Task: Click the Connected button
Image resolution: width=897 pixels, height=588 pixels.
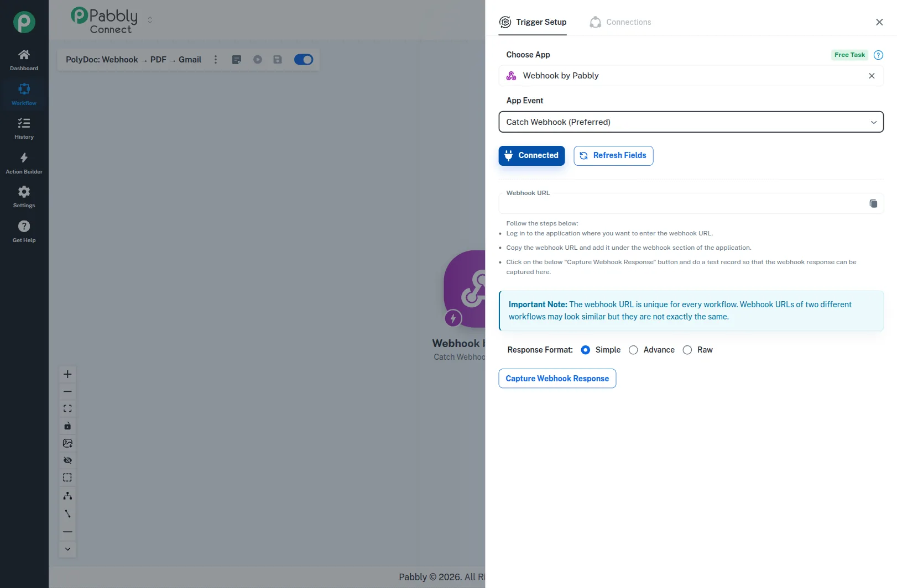Action: click(x=531, y=156)
